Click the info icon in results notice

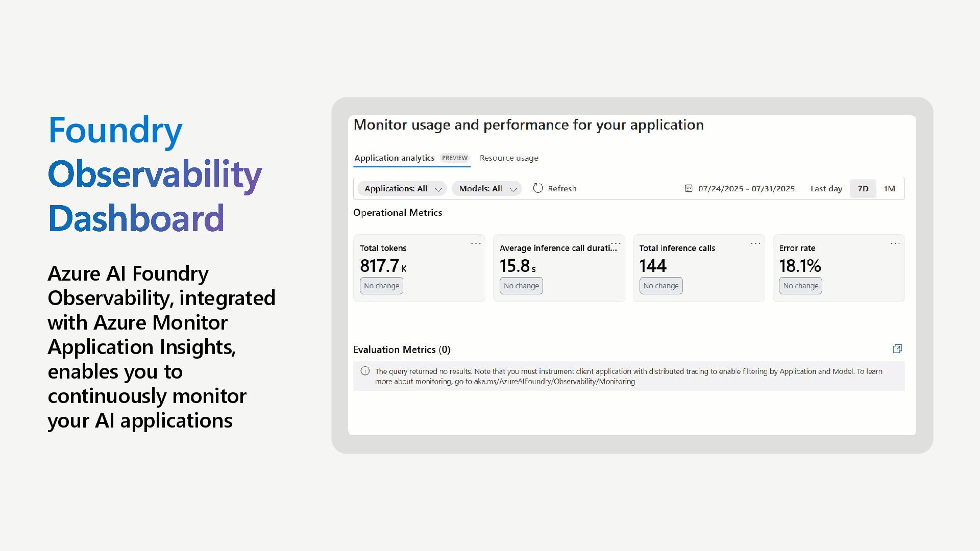tap(365, 371)
